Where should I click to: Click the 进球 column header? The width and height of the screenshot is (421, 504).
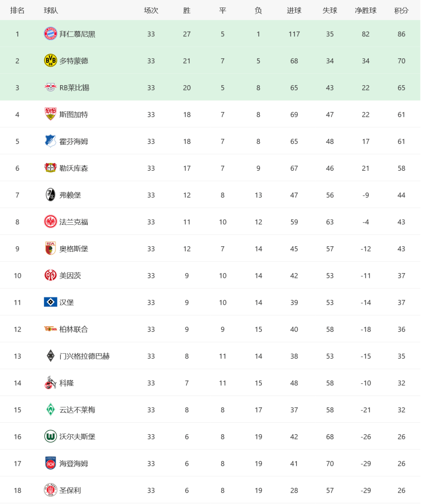pyautogui.click(x=294, y=11)
